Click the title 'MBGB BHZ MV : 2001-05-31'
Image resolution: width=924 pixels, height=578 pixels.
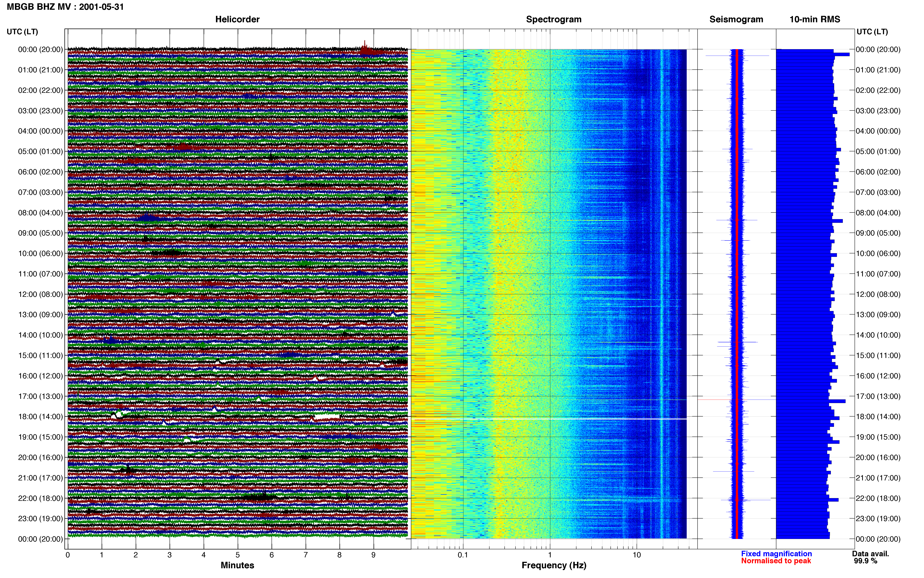65,7
